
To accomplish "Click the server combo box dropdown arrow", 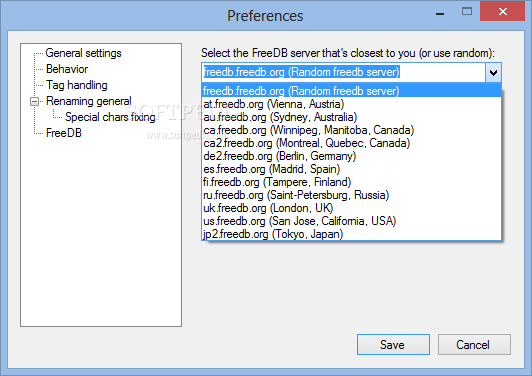I will [x=493, y=72].
